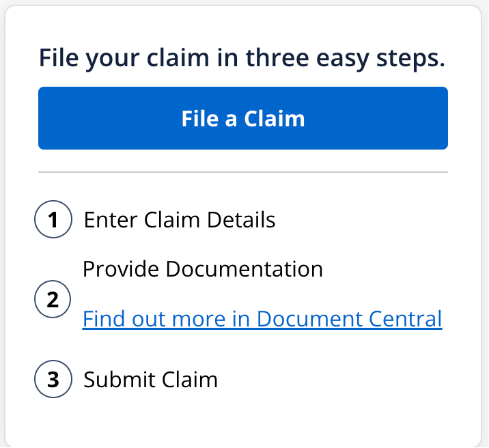Select the step 1 circled number icon

click(x=53, y=220)
